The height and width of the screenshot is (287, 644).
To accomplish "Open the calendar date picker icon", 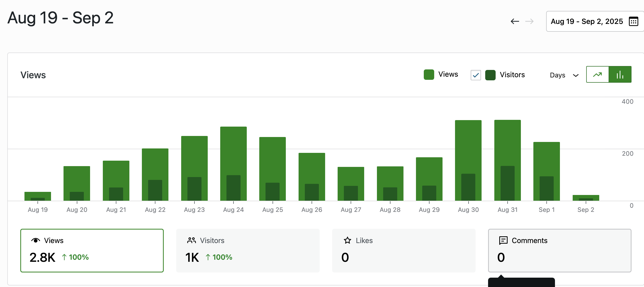I will tap(633, 21).
